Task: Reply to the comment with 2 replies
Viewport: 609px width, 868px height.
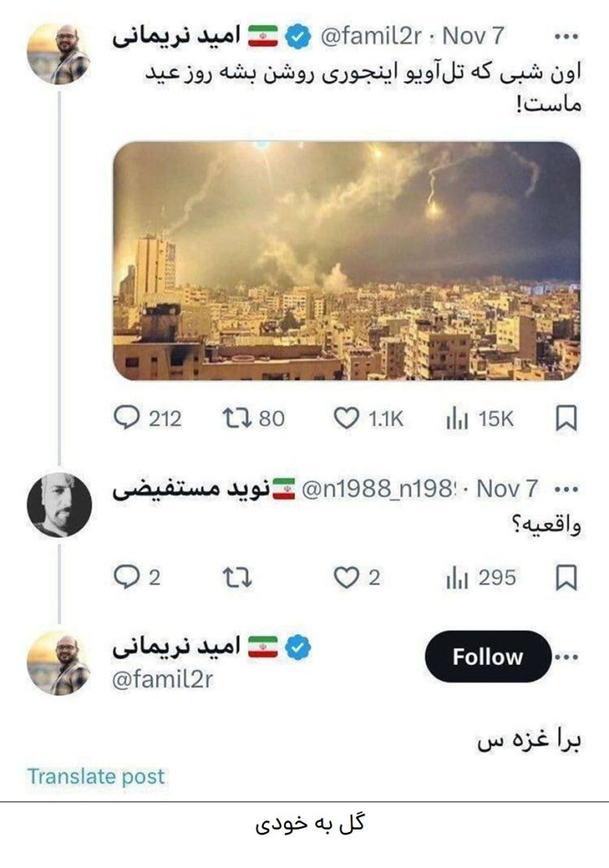Action: pyautogui.click(x=126, y=577)
